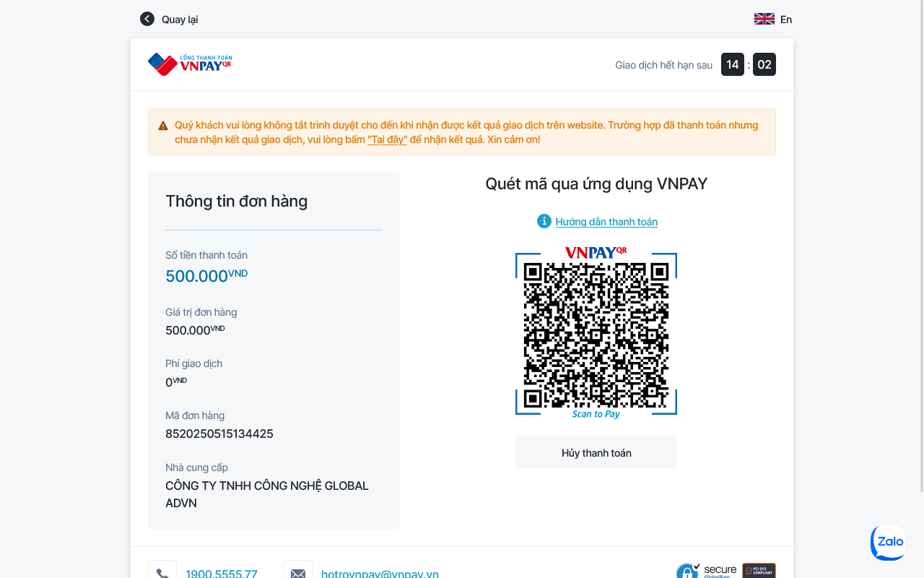Click the envelope email icon in footer
Image resolution: width=924 pixels, height=578 pixels.
(x=298, y=573)
